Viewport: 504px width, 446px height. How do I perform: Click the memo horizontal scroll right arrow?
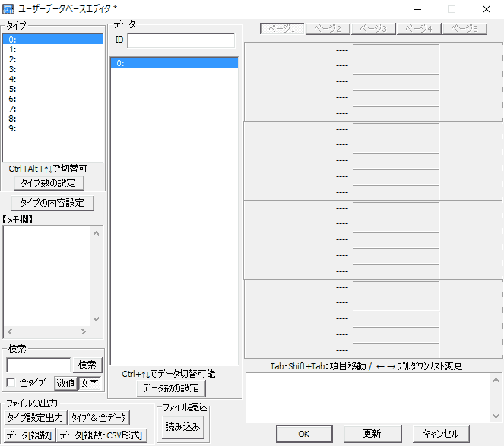(84, 331)
